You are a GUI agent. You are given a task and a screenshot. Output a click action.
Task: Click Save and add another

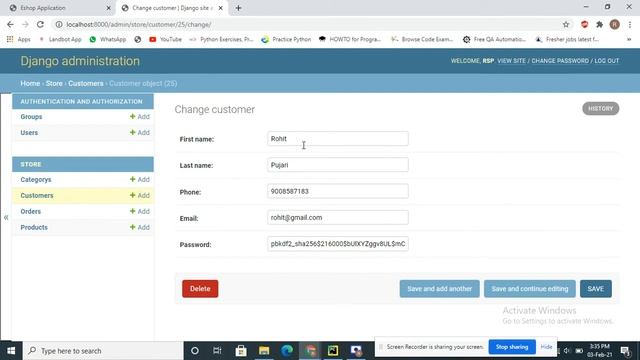point(440,289)
